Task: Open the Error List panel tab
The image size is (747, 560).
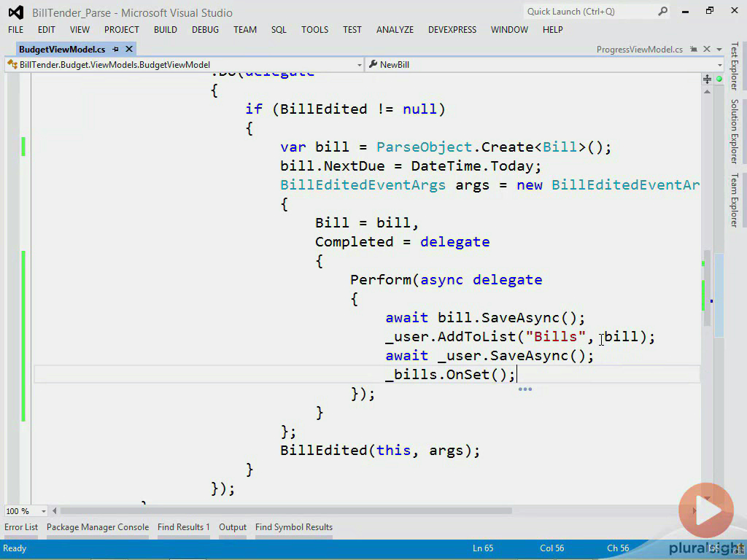Action: [21, 527]
